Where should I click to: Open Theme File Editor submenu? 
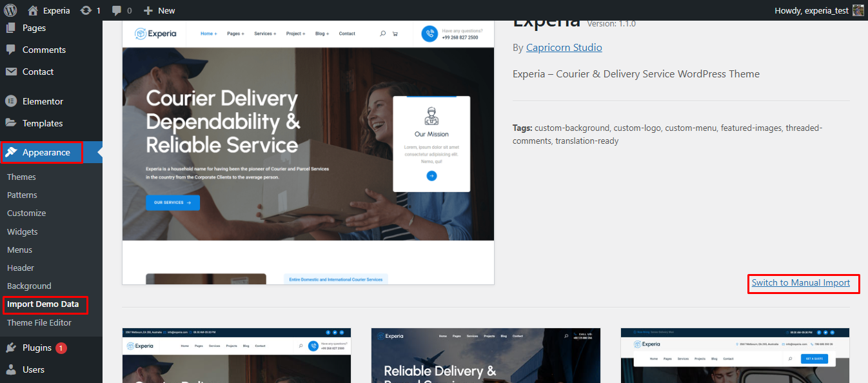39,322
